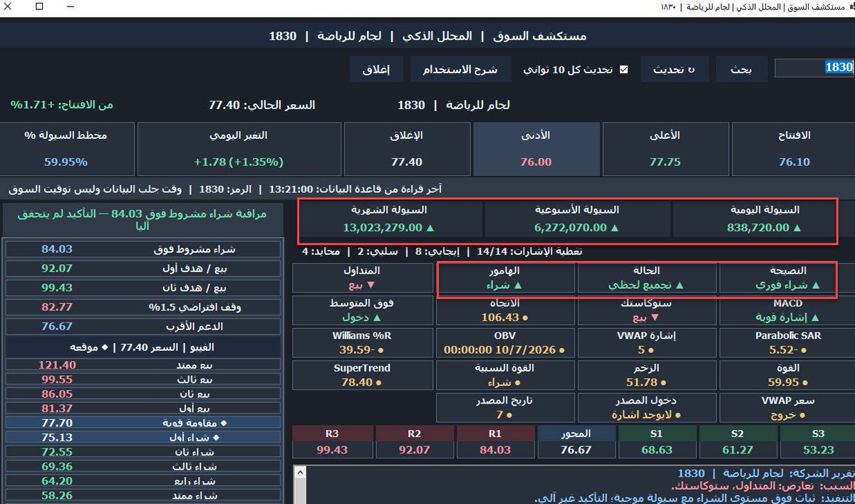The image size is (855, 504).
Task: Click the القوة النسبية cell showing شراء
Action: (505, 375)
